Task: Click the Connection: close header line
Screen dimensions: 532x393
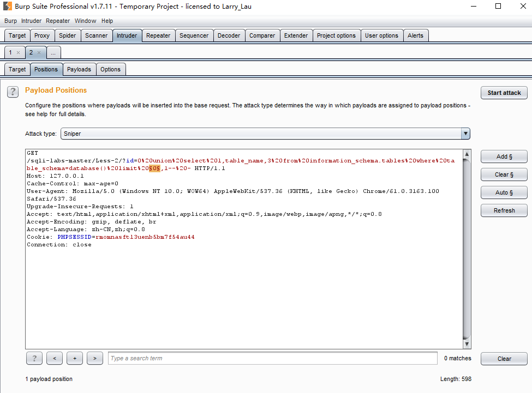Action: [59, 245]
